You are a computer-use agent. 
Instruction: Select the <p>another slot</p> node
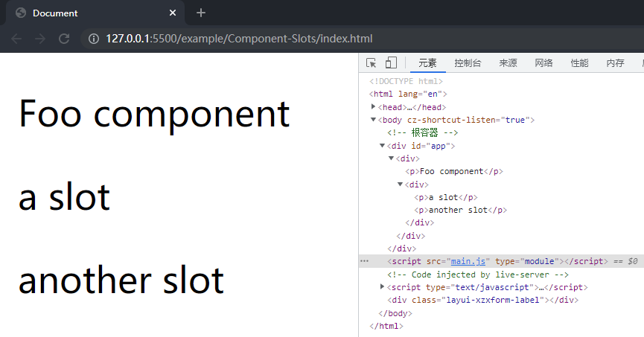pos(460,211)
